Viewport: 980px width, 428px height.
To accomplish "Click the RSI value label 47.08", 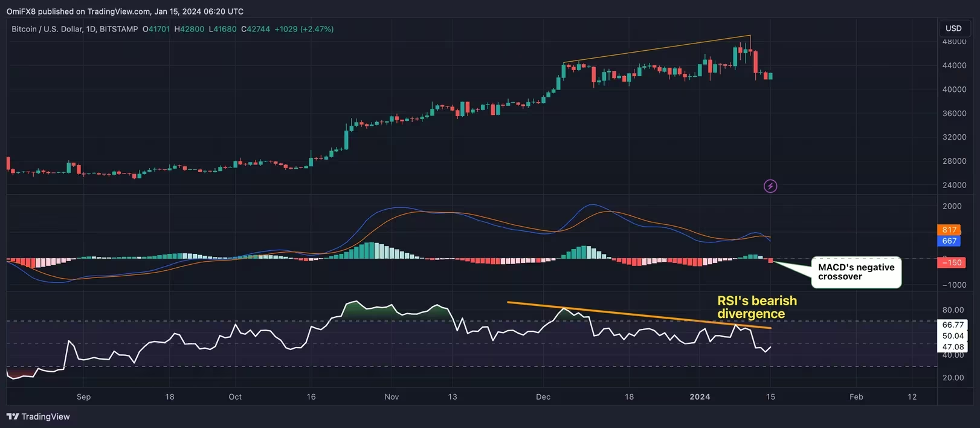I will (x=953, y=347).
